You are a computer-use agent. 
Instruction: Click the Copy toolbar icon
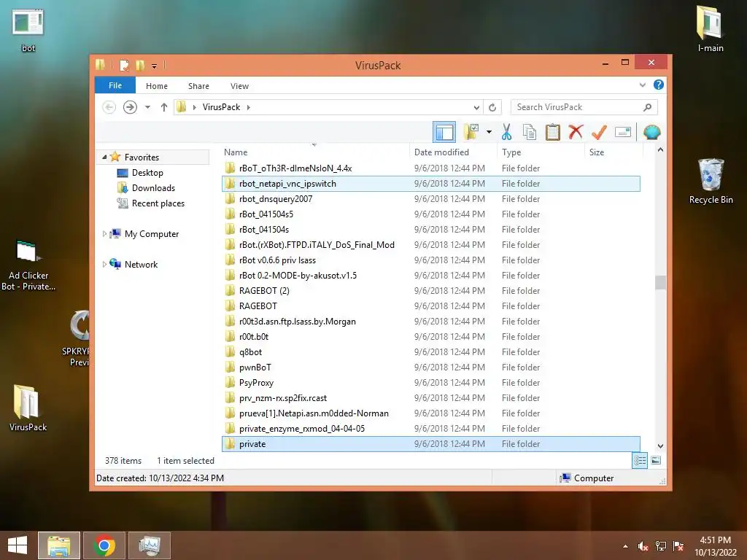[530, 132]
